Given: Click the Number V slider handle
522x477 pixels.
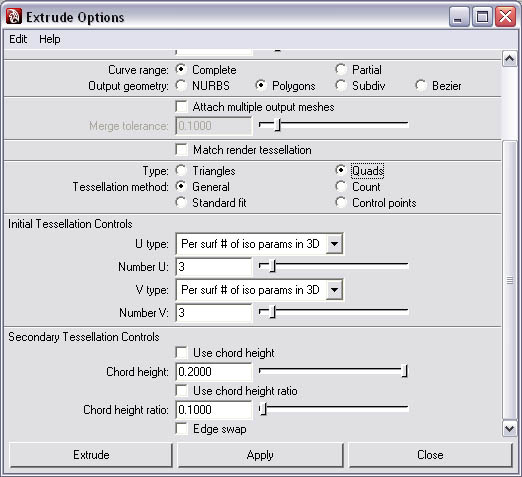Looking at the screenshot, I should tap(272, 312).
